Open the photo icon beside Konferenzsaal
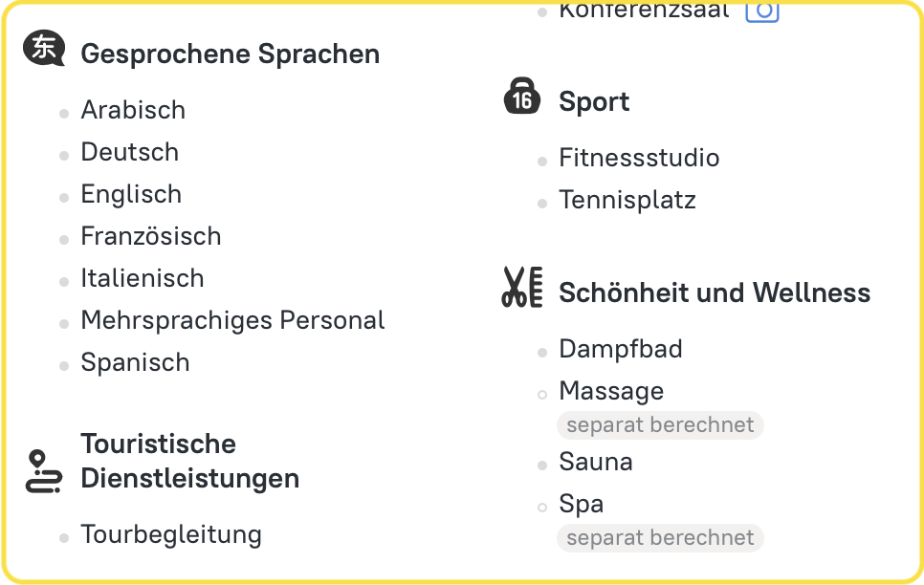The width and height of the screenshot is (924, 585). 762,11
